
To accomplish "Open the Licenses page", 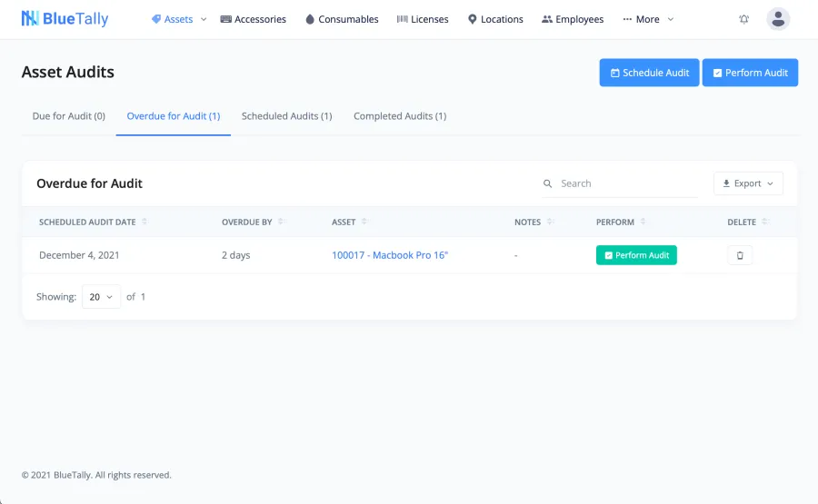I will coord(423,19).
